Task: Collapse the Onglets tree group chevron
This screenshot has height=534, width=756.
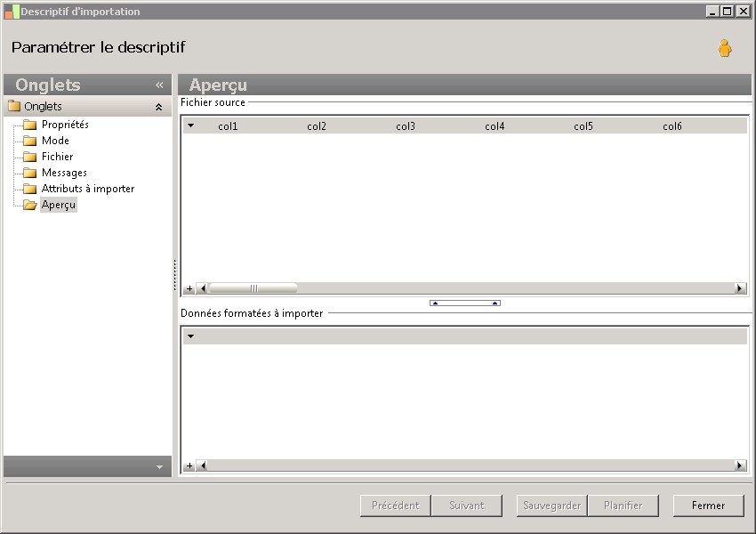Action: (x=158, y=107)
